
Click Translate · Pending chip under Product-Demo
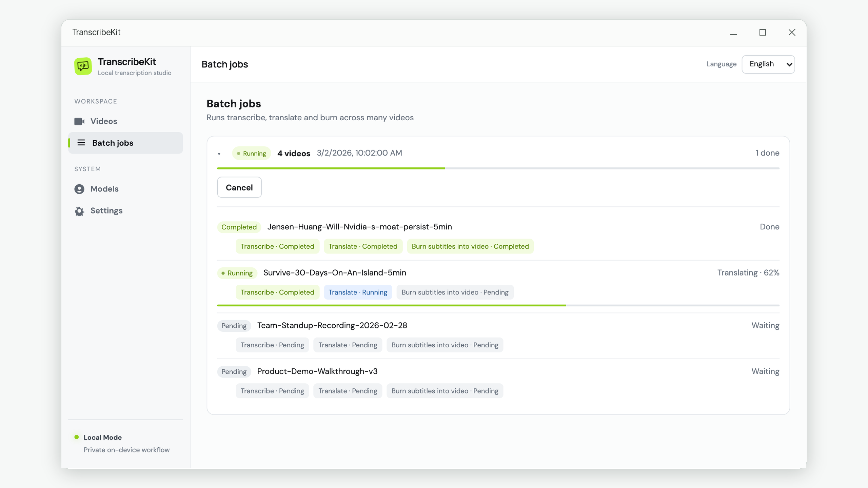click(348, 391)
